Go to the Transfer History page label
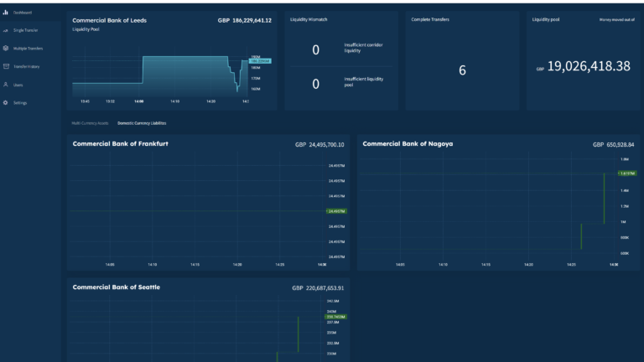Viewport: 644px width, 362px height. [x=27, y=66]
